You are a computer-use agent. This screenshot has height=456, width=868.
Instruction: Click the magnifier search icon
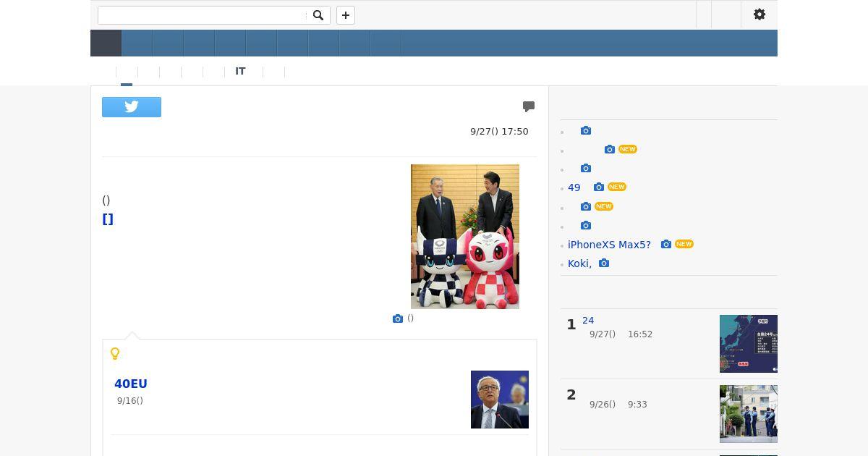(x=318, y=15)
